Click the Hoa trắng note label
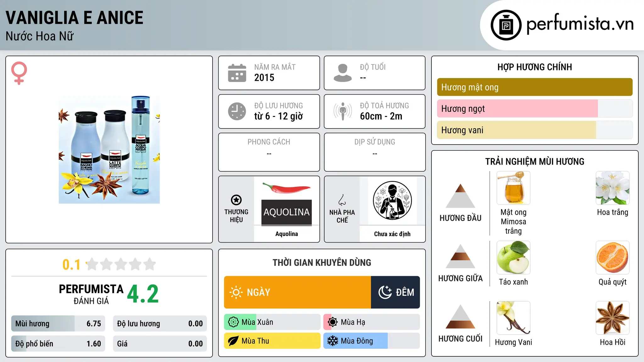The height and width of the screenshot is (362, 644). (613, 212)
